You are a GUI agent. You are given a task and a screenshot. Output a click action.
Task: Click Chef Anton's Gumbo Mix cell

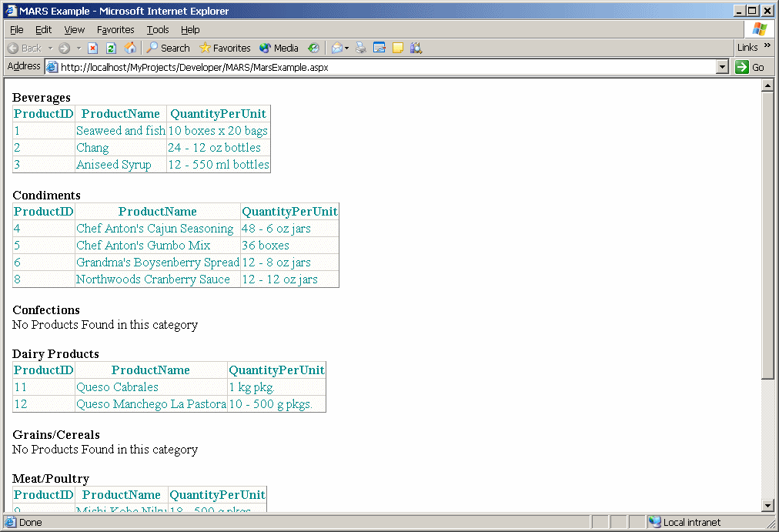pyautogui.click(x=158, y=246)
